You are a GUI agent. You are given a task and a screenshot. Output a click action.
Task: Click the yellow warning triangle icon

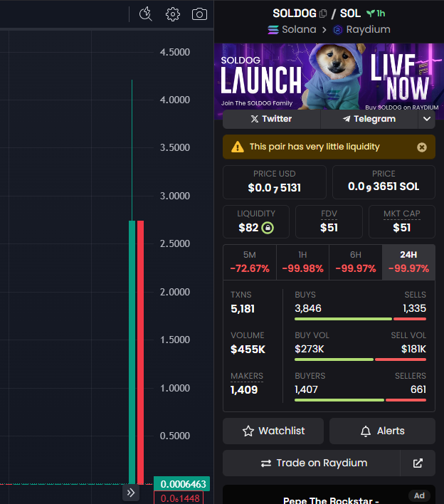[238, 147]
